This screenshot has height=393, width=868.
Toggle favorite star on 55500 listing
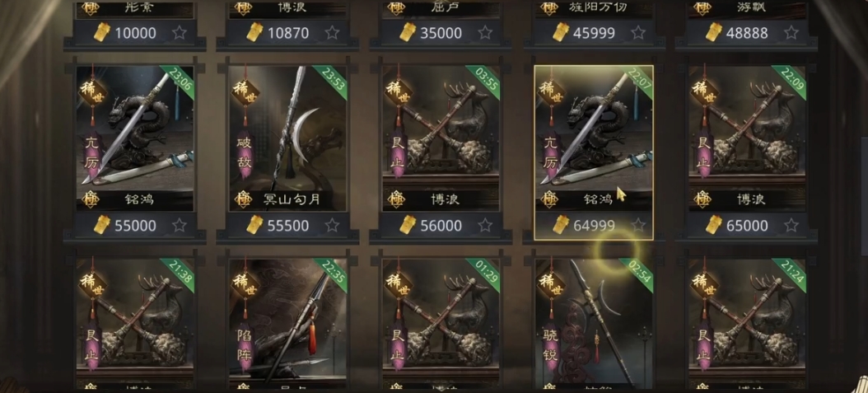332,225
